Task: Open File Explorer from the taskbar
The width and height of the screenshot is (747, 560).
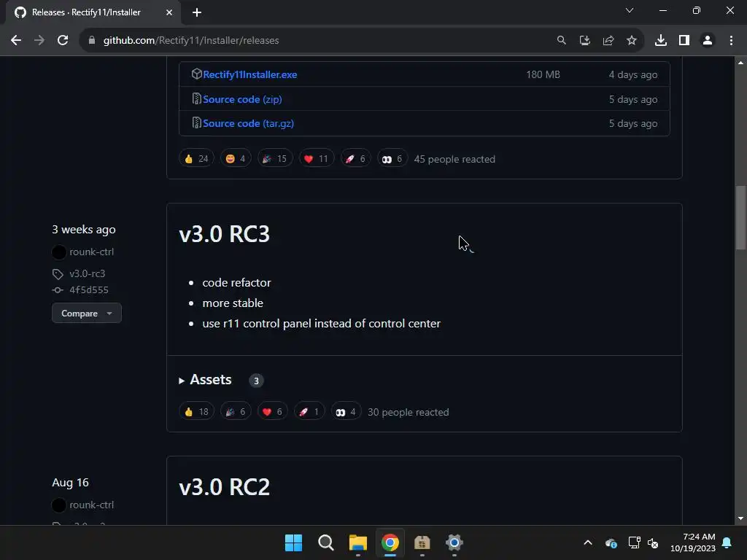Action: tap(357, 542)
